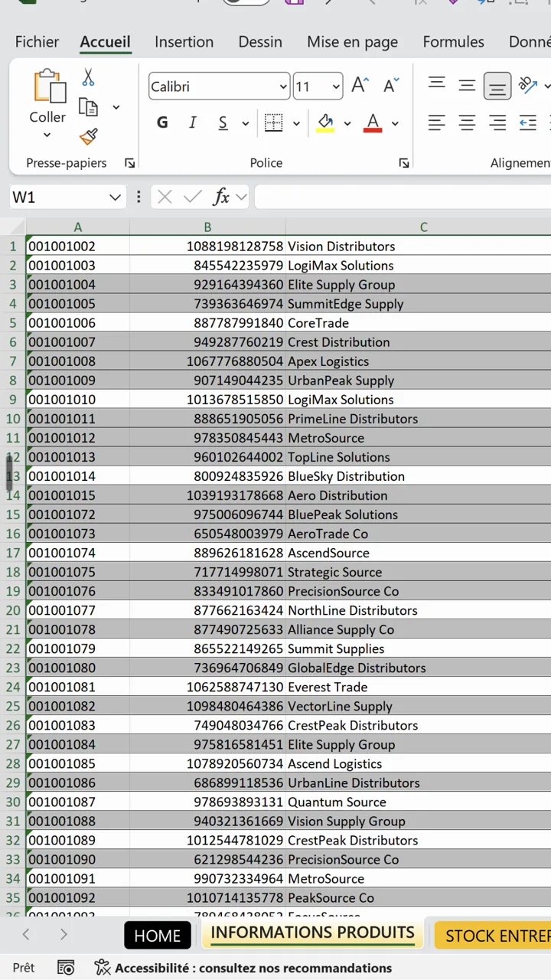This screenshot has width=551, height=980.
Task: Click the decrease indent icon
Action: pyautogui.click(x=527, y=122)
